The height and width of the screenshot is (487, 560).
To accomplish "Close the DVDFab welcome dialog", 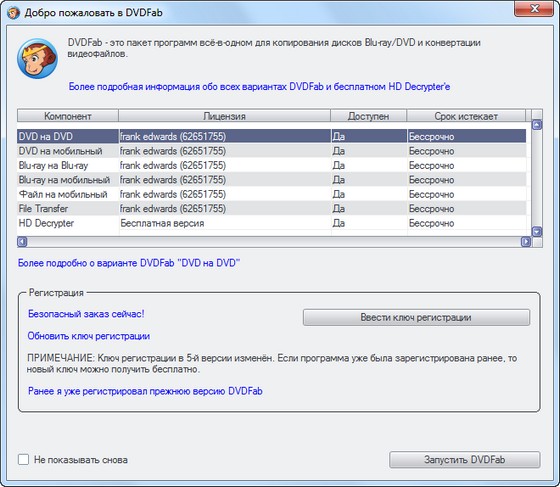I will pyautogui.click(x=534, y=9).
